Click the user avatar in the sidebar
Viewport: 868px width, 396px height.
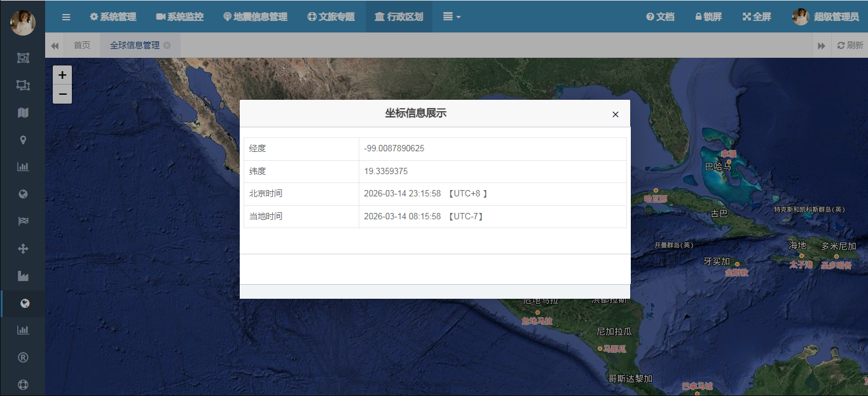tap(23, 23)
